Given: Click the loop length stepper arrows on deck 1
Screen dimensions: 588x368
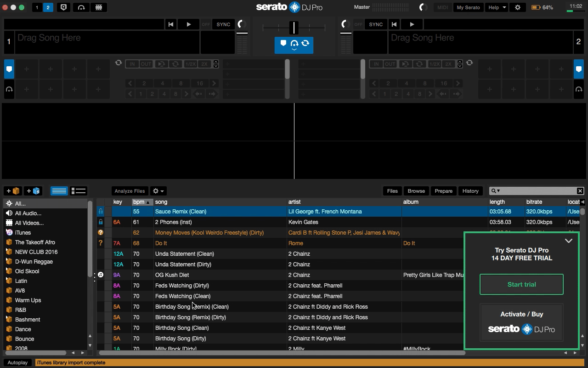Looking at the screenshot, I should (x=216, y=64).
